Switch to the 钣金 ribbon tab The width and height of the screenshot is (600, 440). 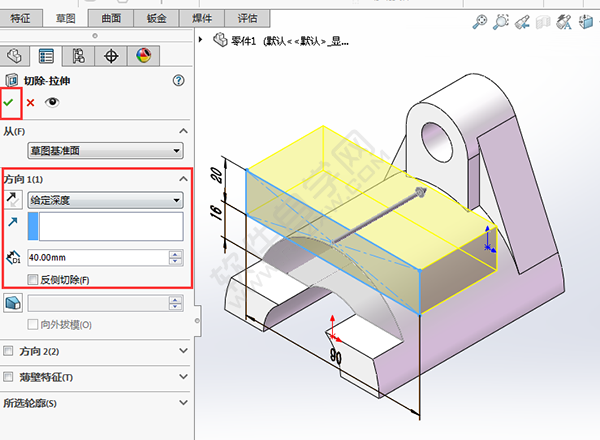[157, 18]
